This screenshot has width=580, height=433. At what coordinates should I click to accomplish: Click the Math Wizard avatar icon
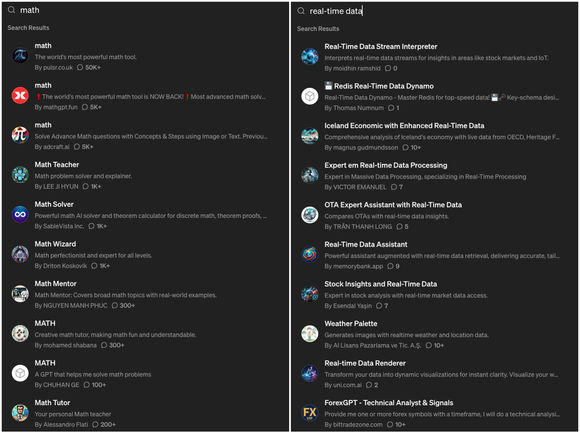coord(20,254)
